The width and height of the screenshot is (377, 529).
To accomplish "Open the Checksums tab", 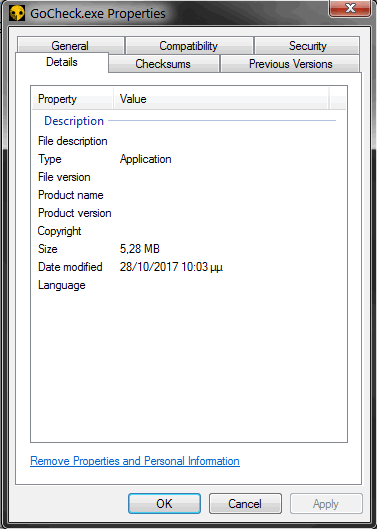I will pos(163,64).
